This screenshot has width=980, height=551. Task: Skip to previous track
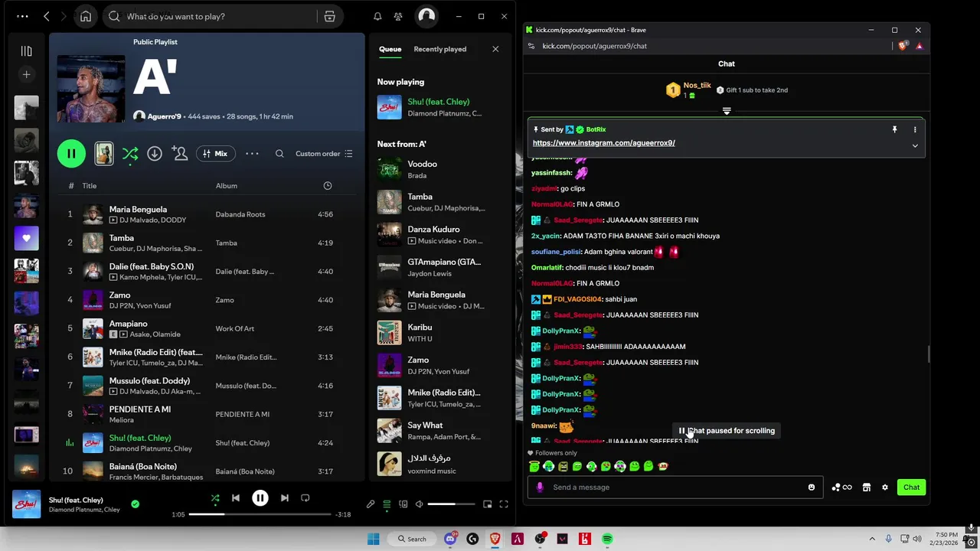click(236, 498)
